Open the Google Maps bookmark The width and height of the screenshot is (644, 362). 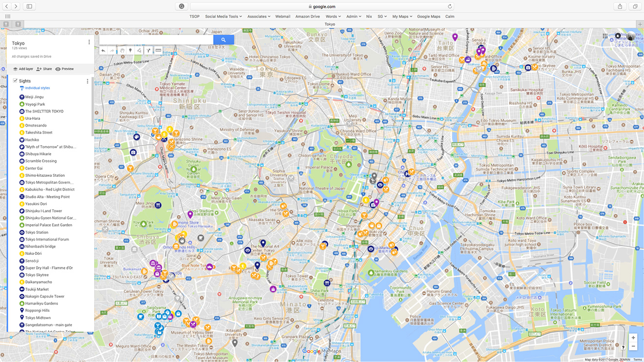click(428, 16)
